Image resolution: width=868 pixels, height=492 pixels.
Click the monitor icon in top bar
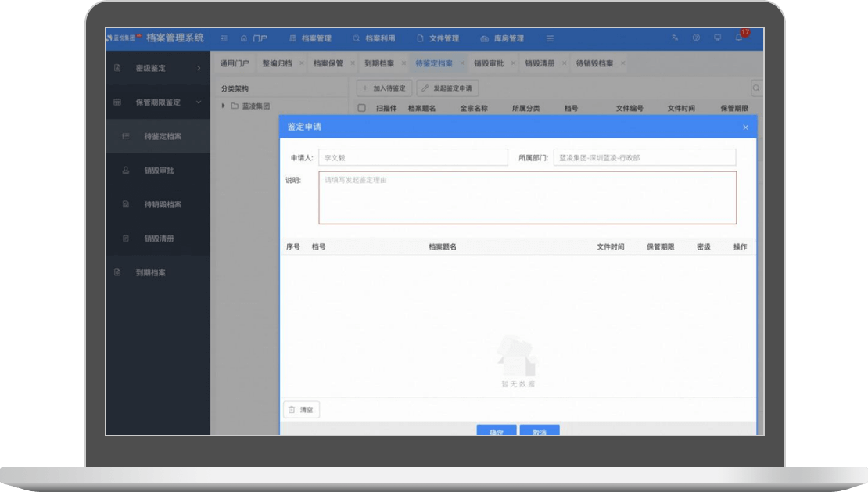717,38
